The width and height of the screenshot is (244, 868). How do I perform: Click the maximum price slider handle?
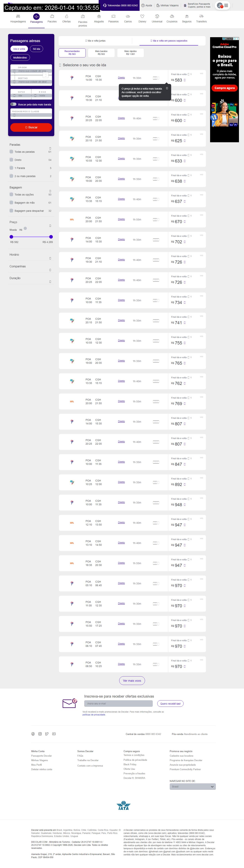(x=51, y=236)
